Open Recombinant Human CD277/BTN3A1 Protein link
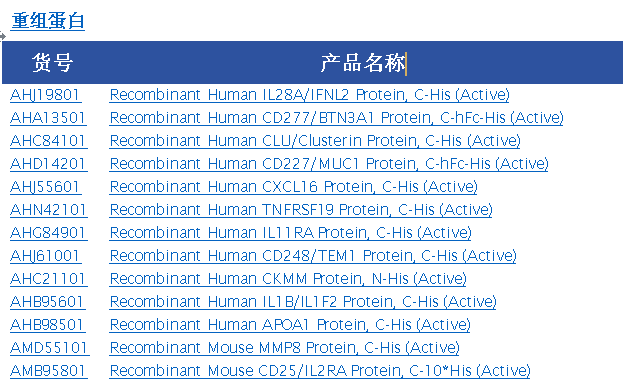Image resolution: width=623 pixels, height=383 pixels. tap(337, 118)
